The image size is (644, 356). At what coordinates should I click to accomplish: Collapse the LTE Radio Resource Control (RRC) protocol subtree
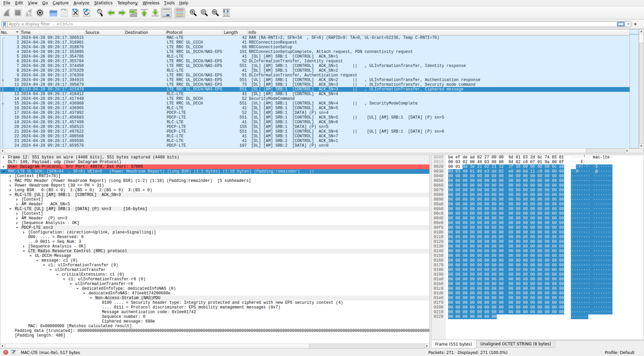pos(23,250)
